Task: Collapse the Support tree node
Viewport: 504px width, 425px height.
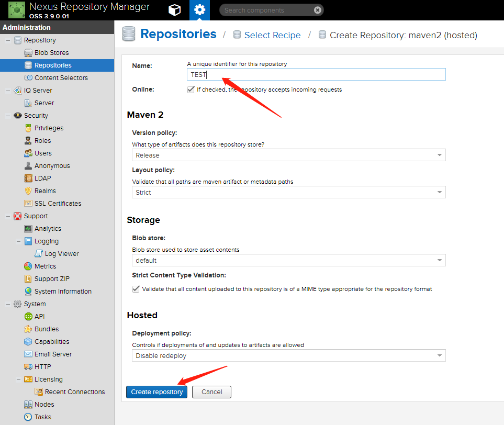Action: (x=8, y=216)
